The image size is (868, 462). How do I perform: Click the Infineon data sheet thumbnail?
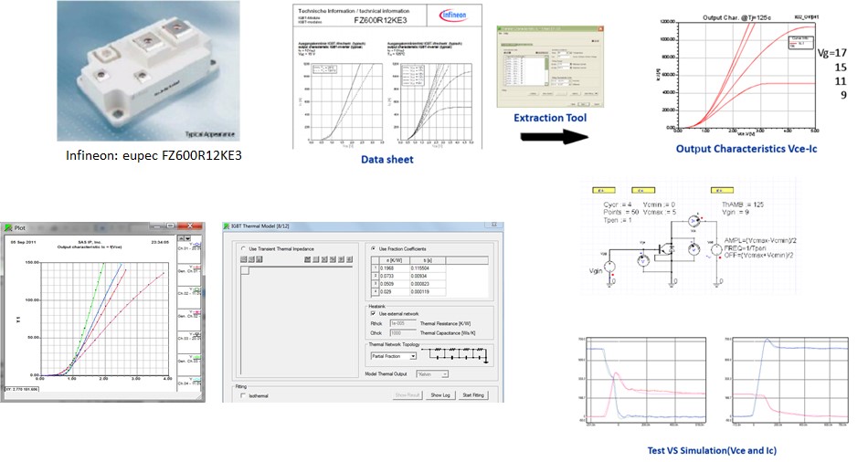coord(387,77)
